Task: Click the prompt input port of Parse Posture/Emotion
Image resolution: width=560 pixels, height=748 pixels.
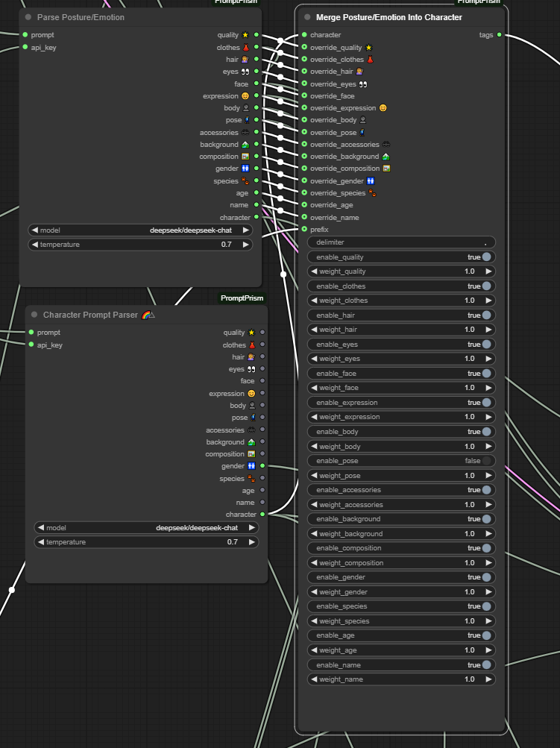Action: [x=25, y=35]
